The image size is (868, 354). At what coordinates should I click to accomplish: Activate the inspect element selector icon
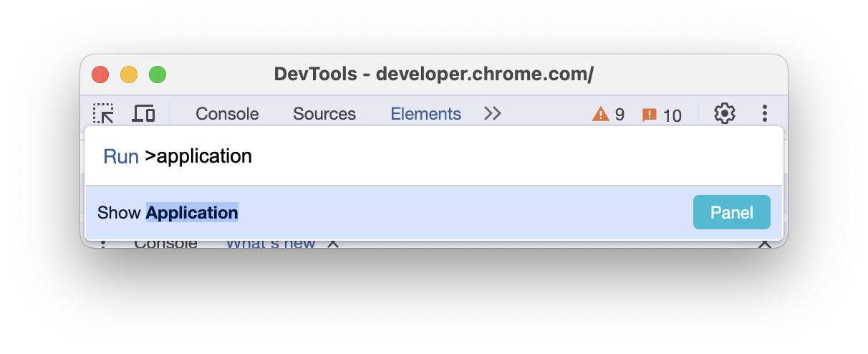coord(104,113)
